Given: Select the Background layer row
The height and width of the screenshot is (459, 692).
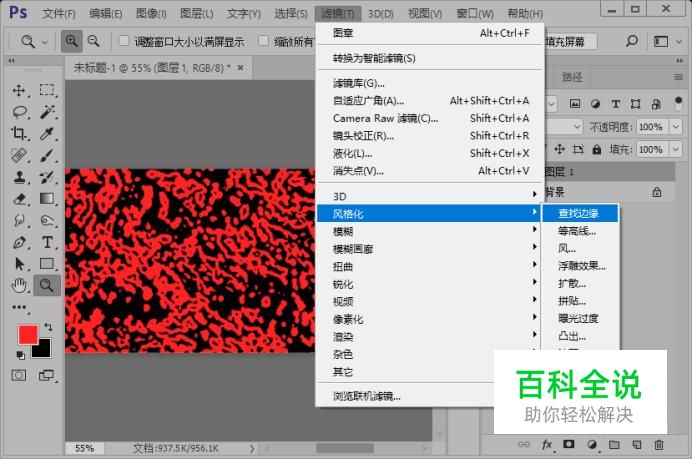Looking at the screenshot, I should pos(609,192).
